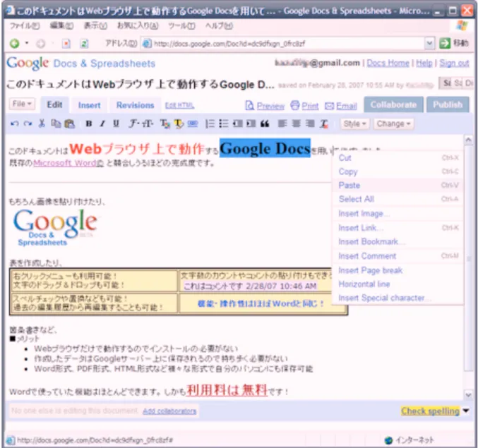
Task: Open the browser ツール menu
Action: point(182,26)
